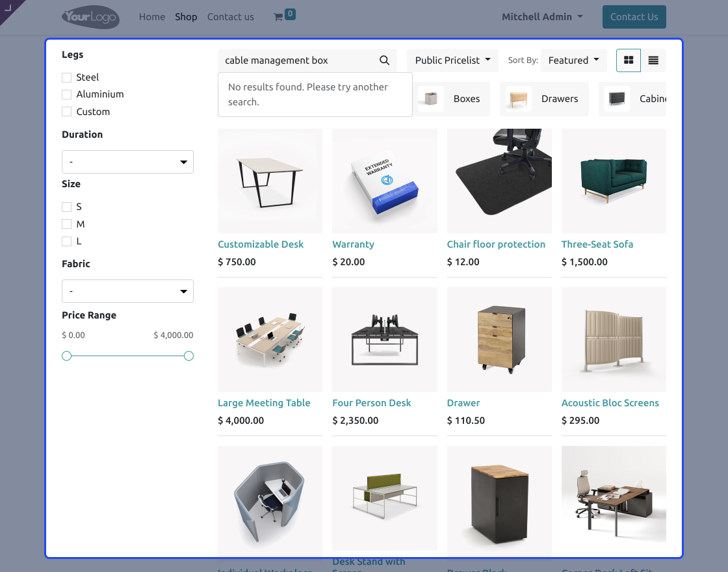Open the Fabric dropdown
The width and height of the screenshot is (728, 572).
[127, 291]
